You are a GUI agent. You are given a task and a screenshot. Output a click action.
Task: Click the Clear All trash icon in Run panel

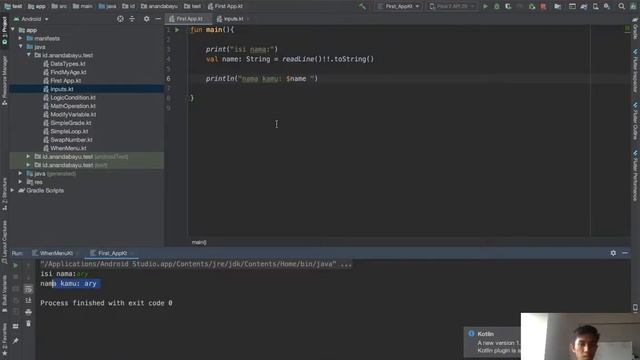28,324
